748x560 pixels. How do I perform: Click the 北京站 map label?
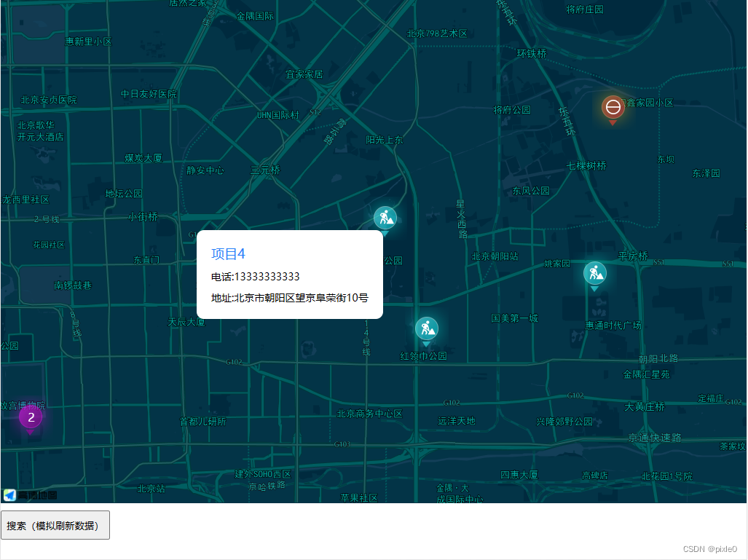tap(151, 489)
